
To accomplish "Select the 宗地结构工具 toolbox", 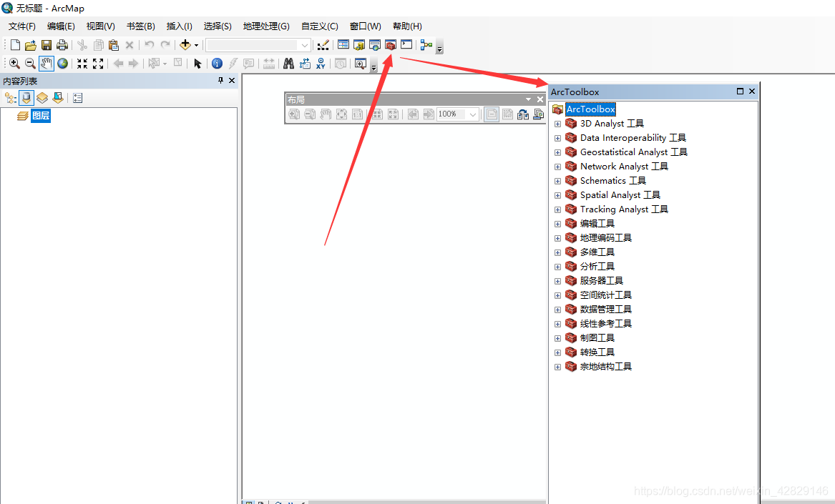I will (606, 367).
